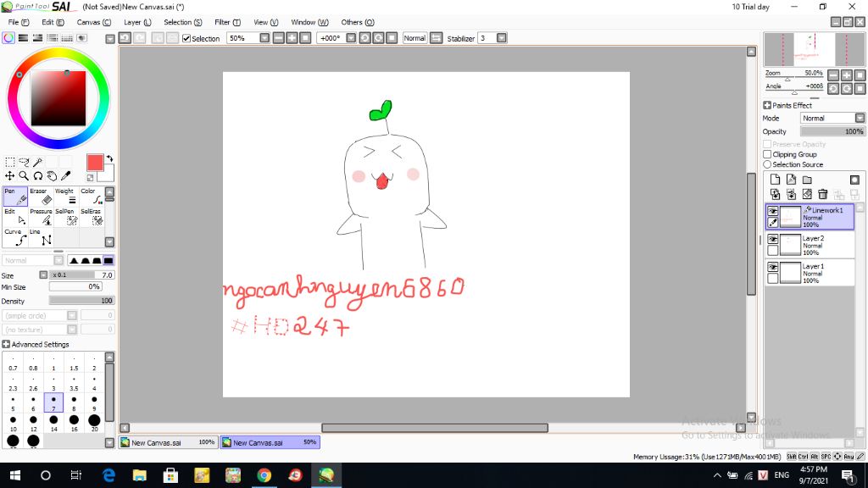Viewport: 868px width, 488px height.
Task: Choose the Weight linework tool
Action: pos(66,197)
